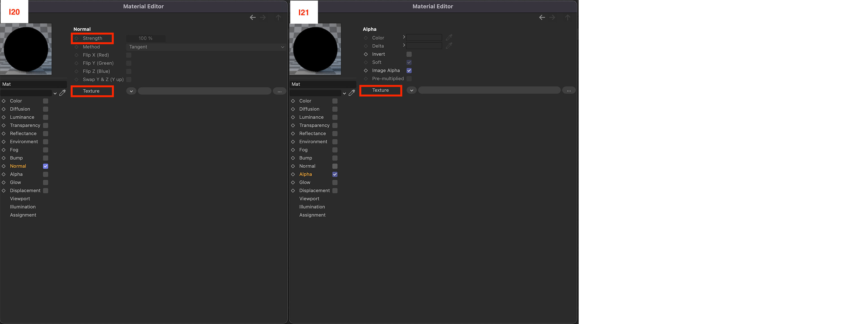Expand Alpha Color chevron

[x=404, y=37]
